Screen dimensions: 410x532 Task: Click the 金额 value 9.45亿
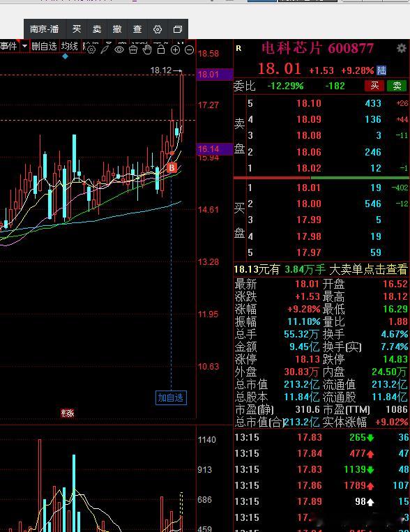[305, 347]
